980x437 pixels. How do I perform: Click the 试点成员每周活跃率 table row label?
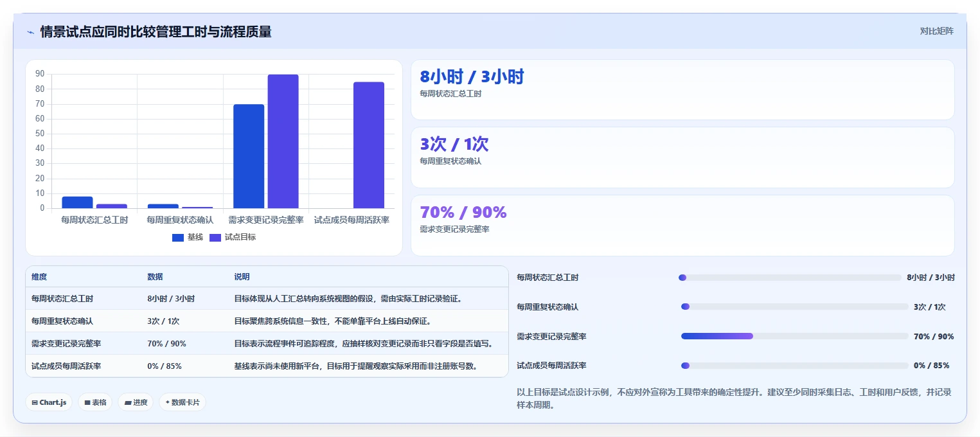tap(66, 366)
